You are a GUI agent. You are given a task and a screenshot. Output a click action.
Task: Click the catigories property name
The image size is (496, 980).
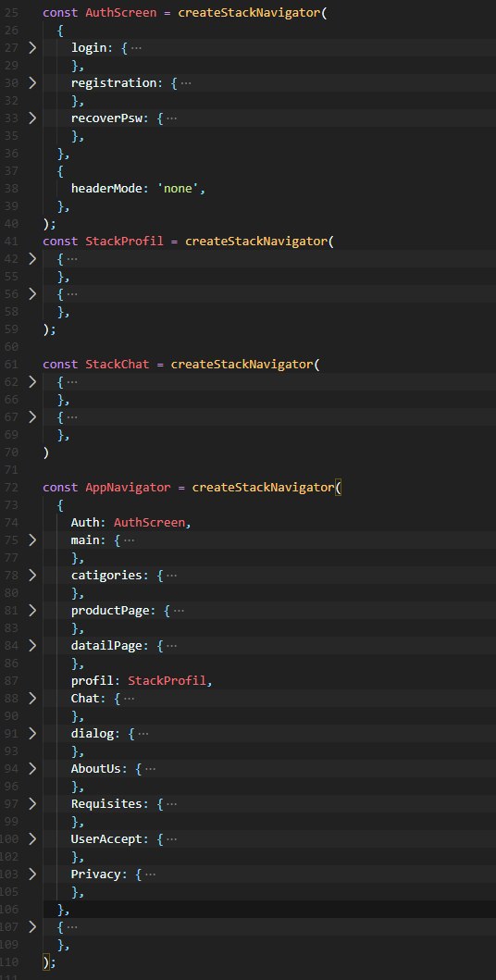[106, 575]
